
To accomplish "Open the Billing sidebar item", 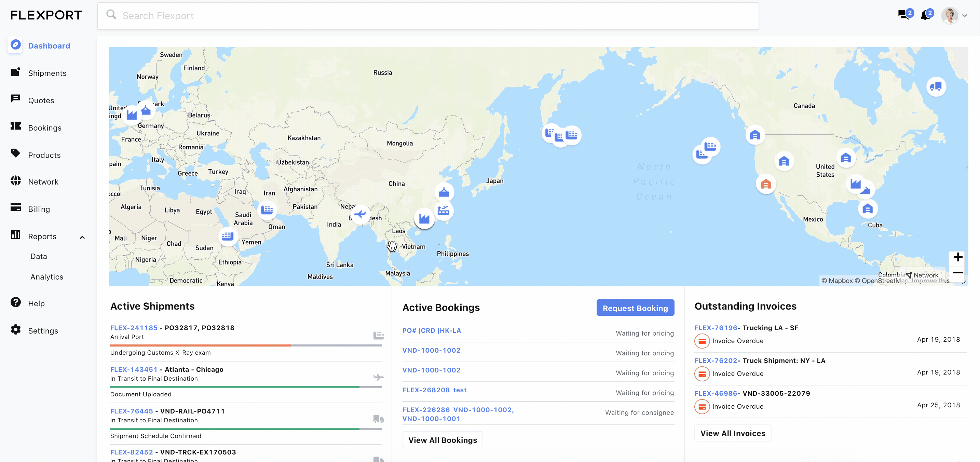I will click(39, 209).
